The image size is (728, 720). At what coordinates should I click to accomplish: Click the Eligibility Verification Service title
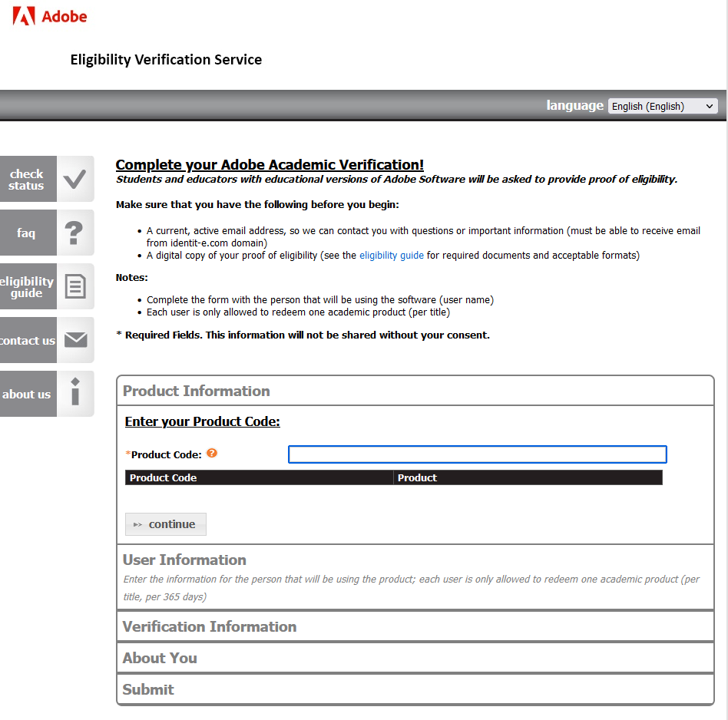coord(166,59)
